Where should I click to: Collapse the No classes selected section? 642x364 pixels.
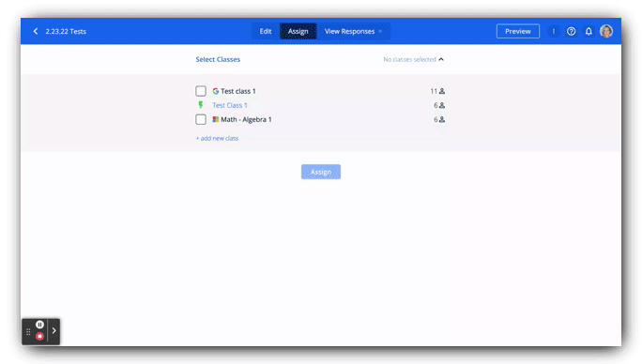tap(441, 59)
